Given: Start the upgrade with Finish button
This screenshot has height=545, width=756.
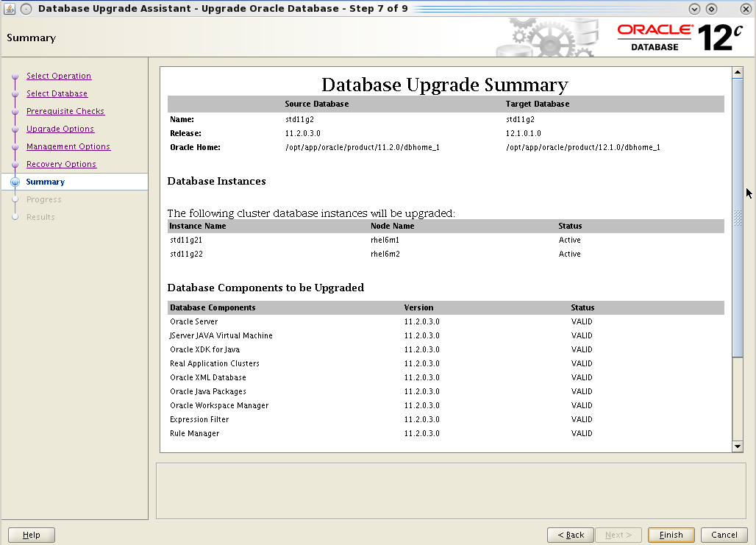Looking at the screenshot, I should click(671, 535).
